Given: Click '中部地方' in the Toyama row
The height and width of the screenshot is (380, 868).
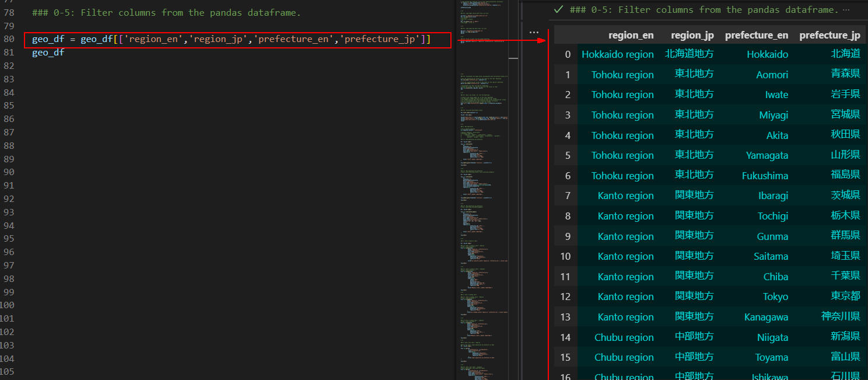Looking at the screenshot, I should 694,357.
